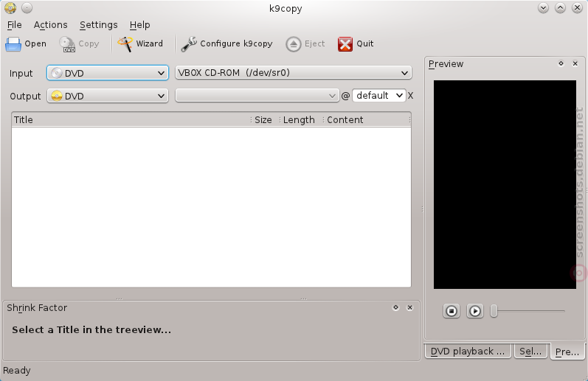Click the Input label
Viewport: 588px width, 381px height.
pyautogui.click(x=21, y=74)
